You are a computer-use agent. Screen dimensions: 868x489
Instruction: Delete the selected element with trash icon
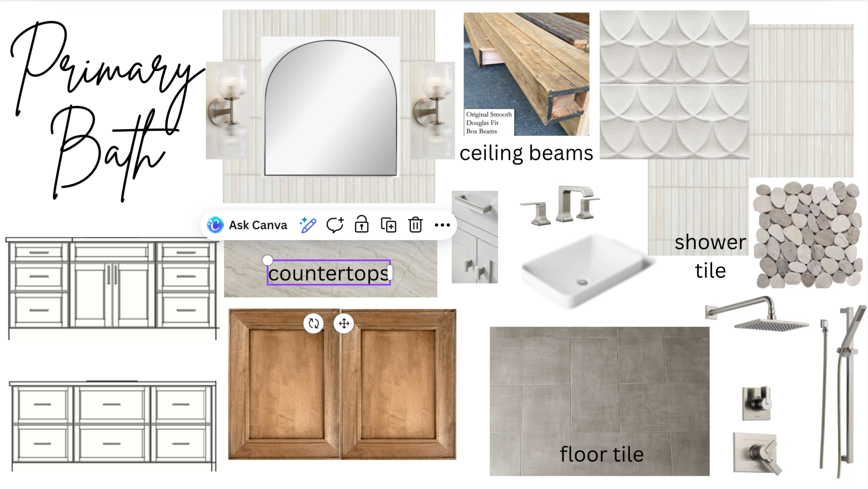coord(415,225)
